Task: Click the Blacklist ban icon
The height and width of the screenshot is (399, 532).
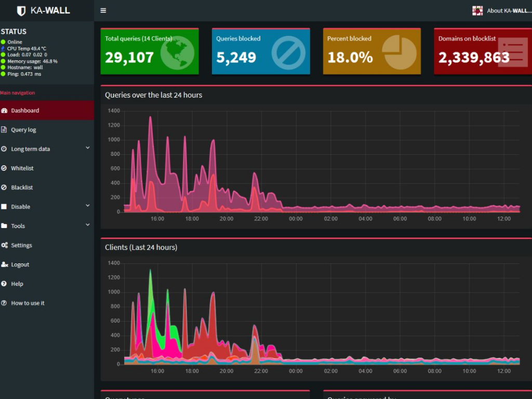Action: (x=4, y=187)
